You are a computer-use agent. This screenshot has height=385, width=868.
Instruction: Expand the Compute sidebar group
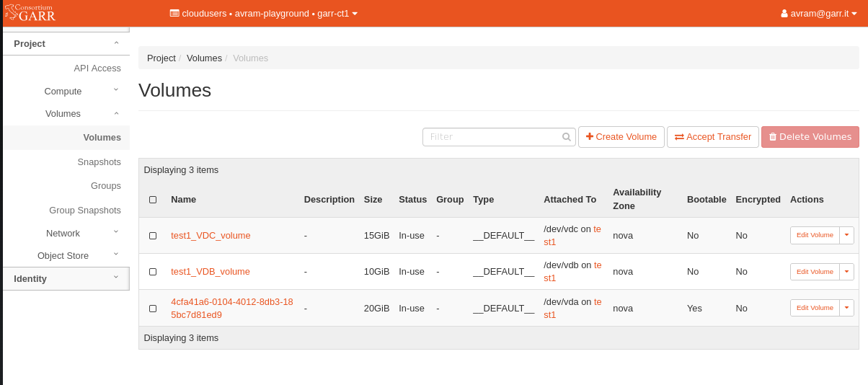pyautogui.click(x=66, y=91)
